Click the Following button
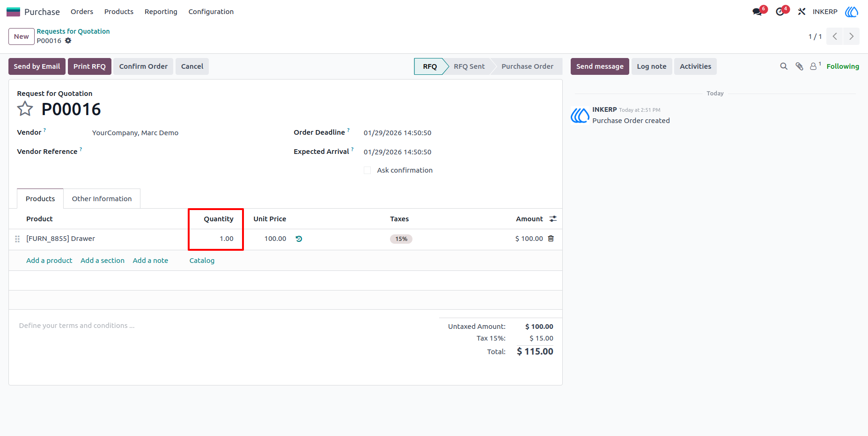 (843, 66)
